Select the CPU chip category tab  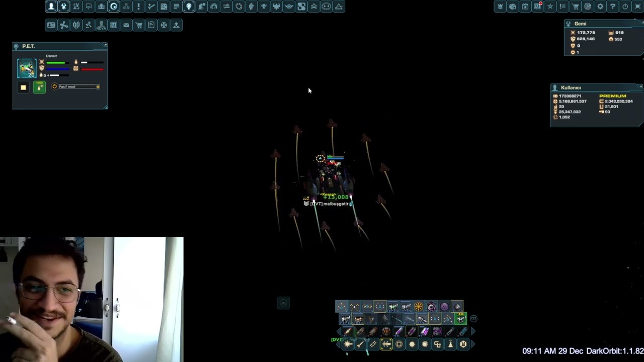(x=425, y=344)
